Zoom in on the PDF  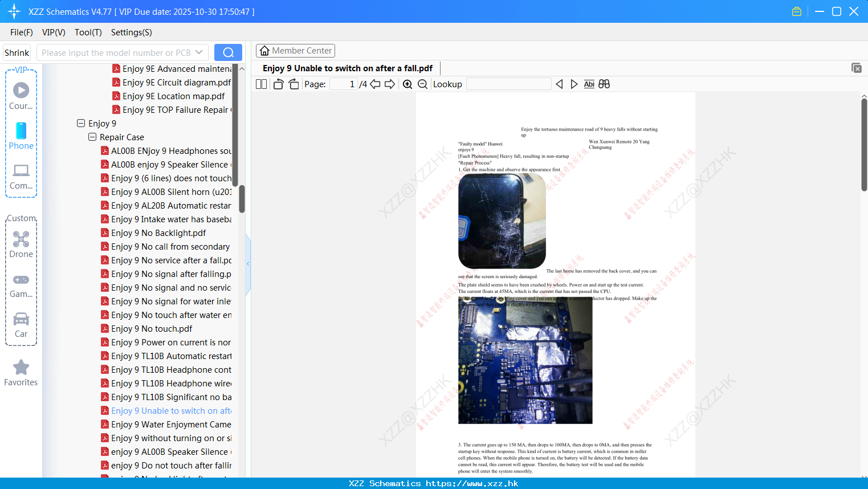[x=407, y=84]
